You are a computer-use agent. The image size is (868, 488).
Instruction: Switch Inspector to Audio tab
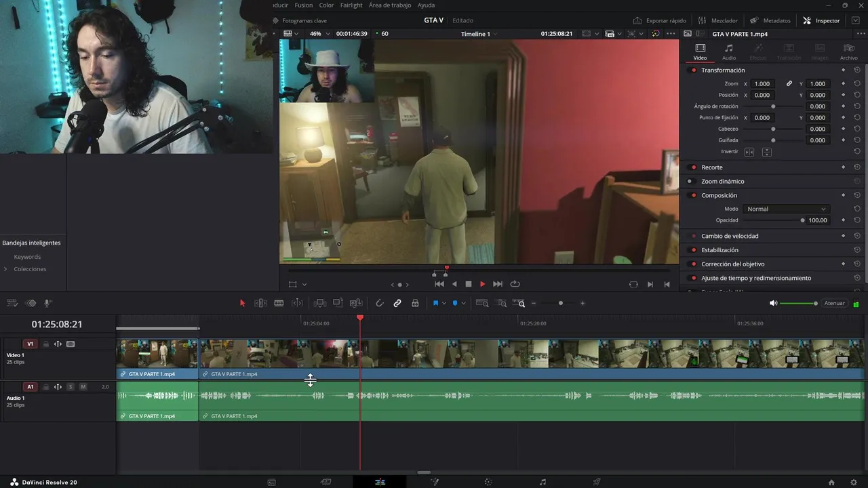tap(729, 52)
